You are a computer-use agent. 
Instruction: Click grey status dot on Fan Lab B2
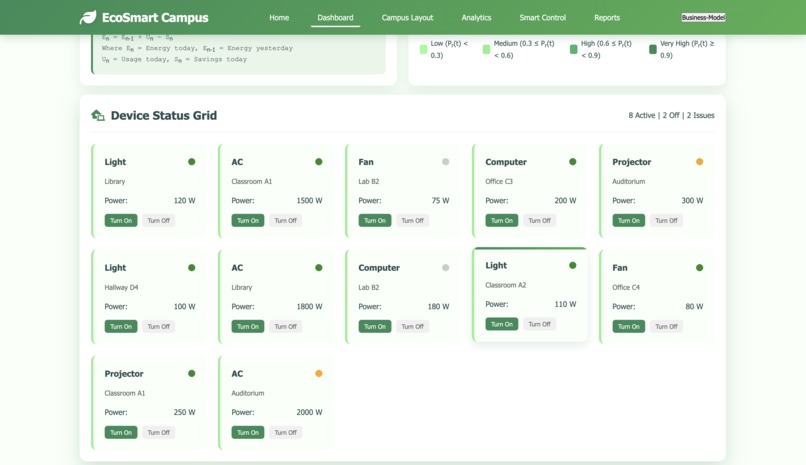point(446,162)
